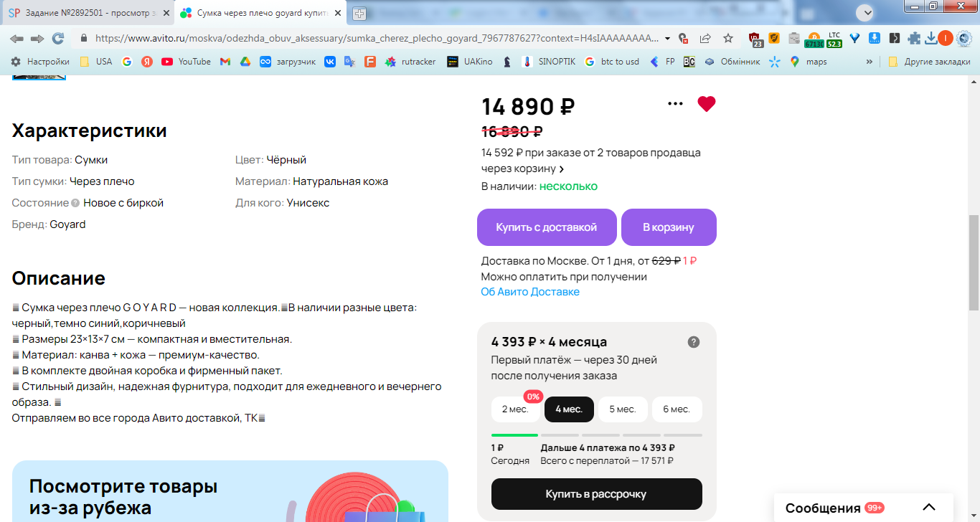The height and width of the screenshot is (522, 980).
Task: Open the rutracker bookmark
Action: (410, 62)
